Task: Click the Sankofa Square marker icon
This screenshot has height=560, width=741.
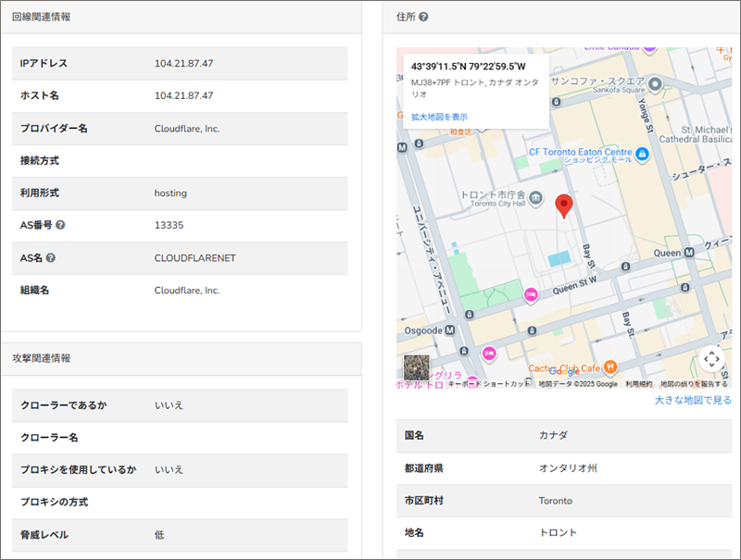Action: click(x=656, y=85)
